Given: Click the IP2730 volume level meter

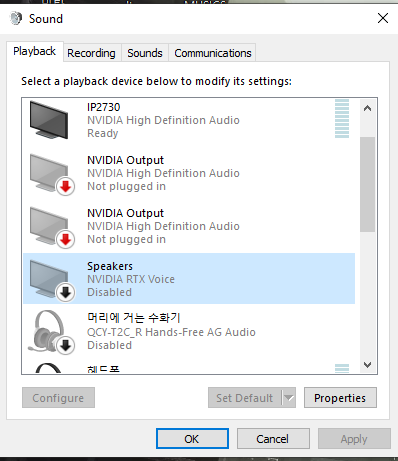Looking at the screenshot, I should coord(342,119).
